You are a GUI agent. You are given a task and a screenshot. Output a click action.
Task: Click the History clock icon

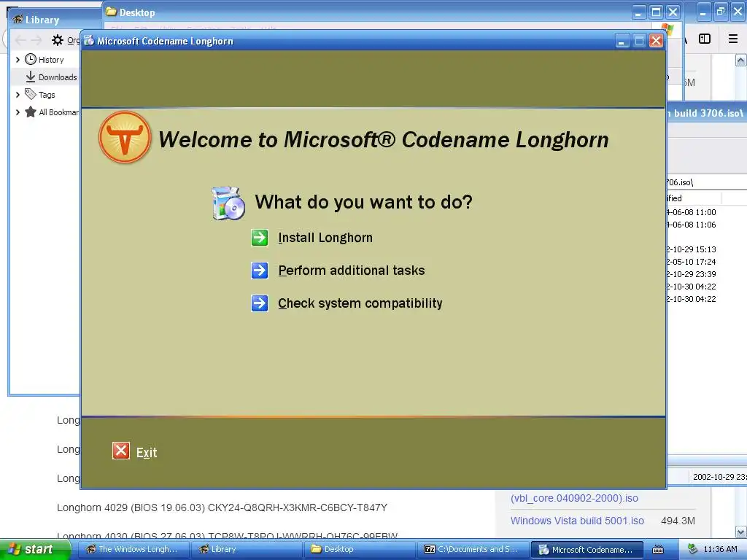pos(31,59)
